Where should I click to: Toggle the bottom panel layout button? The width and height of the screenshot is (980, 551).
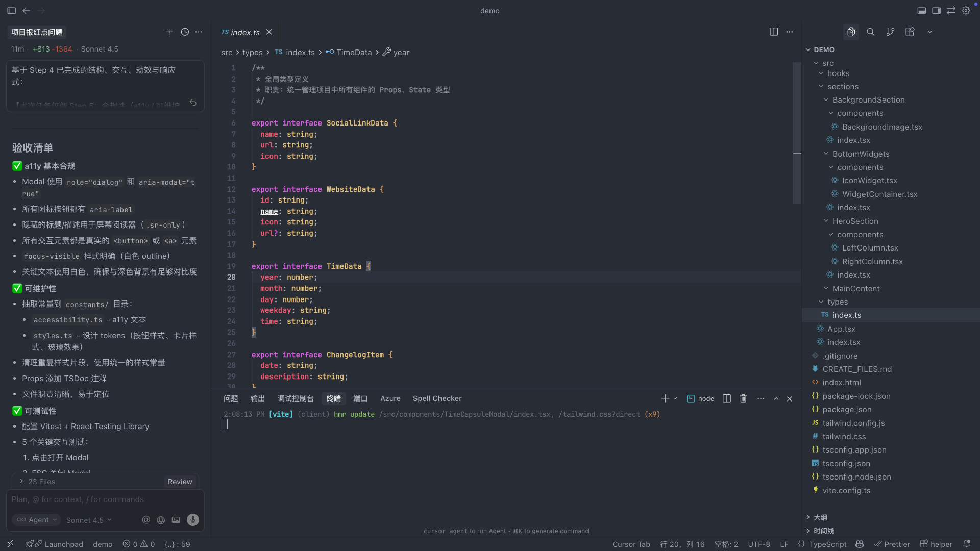coord(922,10)
